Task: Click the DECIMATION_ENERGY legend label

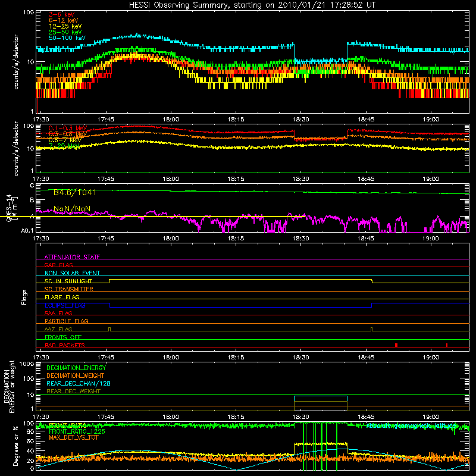Action: click(x=76, y=368)
